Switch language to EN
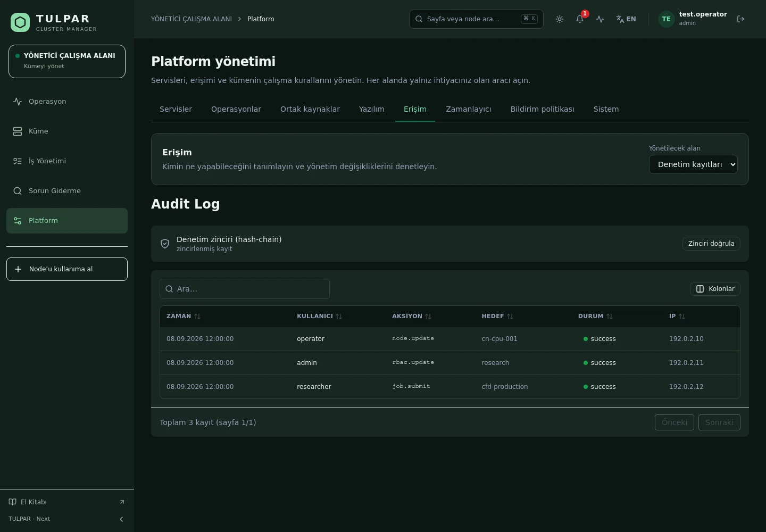This screenshot has height=532, width=766. 626,19
